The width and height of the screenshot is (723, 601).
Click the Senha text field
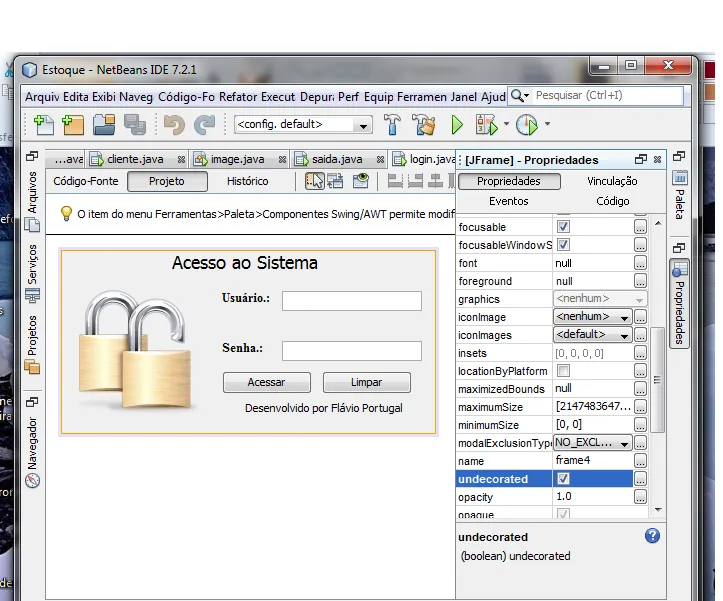click(352, 351)
